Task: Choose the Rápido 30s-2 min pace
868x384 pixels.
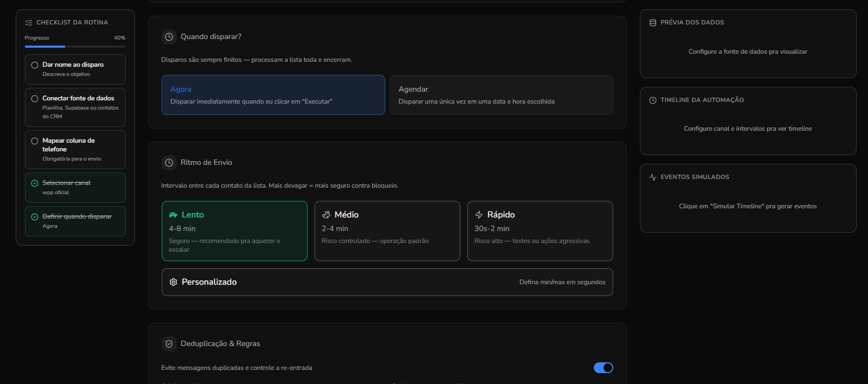Action: (540, 231)
